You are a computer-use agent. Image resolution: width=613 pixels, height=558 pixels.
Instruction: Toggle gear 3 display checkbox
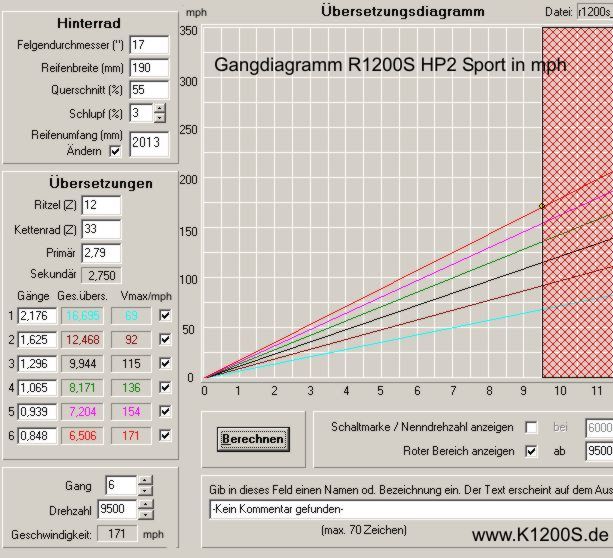click(x=165, y=363)
